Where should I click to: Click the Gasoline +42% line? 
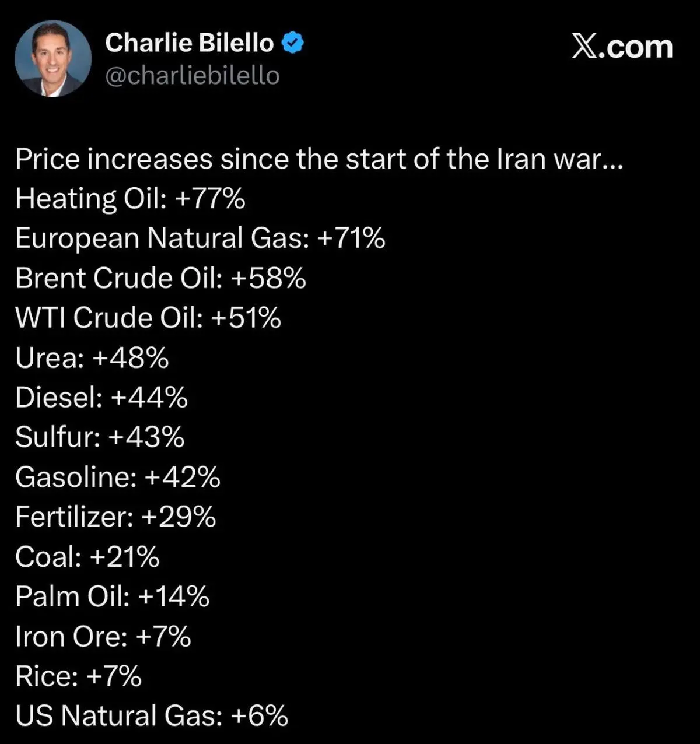tap(118, 477)
